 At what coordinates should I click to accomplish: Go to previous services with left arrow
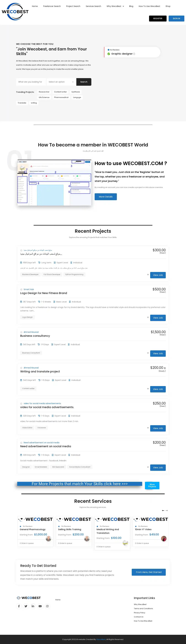pos(163,510)
